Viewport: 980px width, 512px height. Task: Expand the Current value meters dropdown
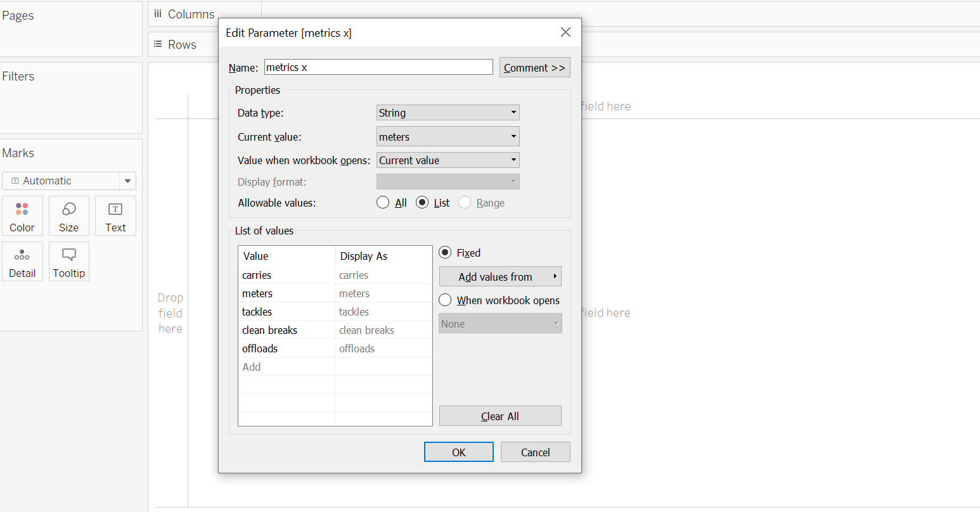(448, 137)
